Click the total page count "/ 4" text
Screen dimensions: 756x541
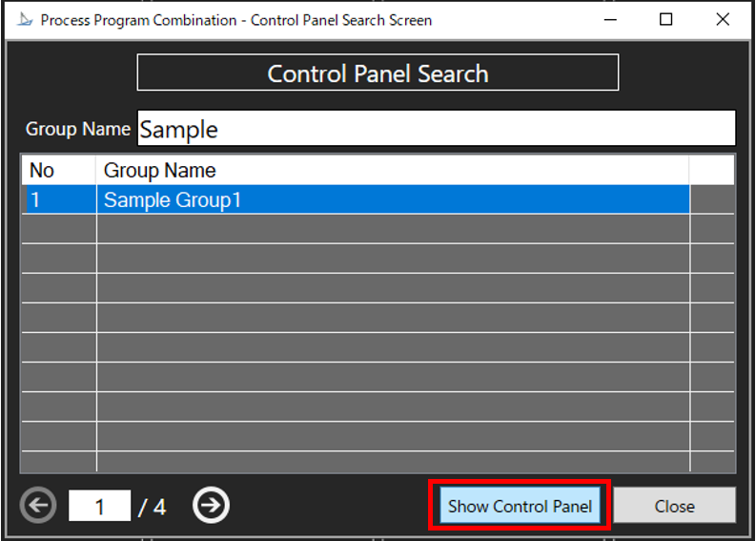[x=153, y=507]
